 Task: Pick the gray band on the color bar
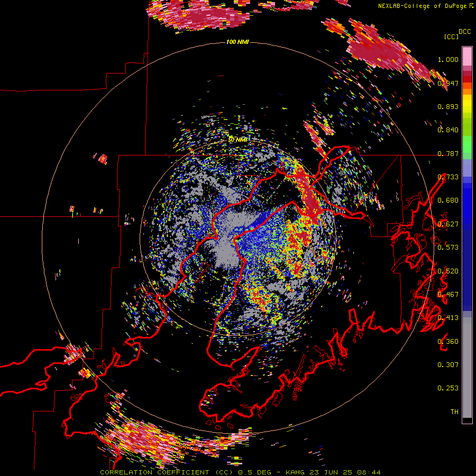point(467,368)
